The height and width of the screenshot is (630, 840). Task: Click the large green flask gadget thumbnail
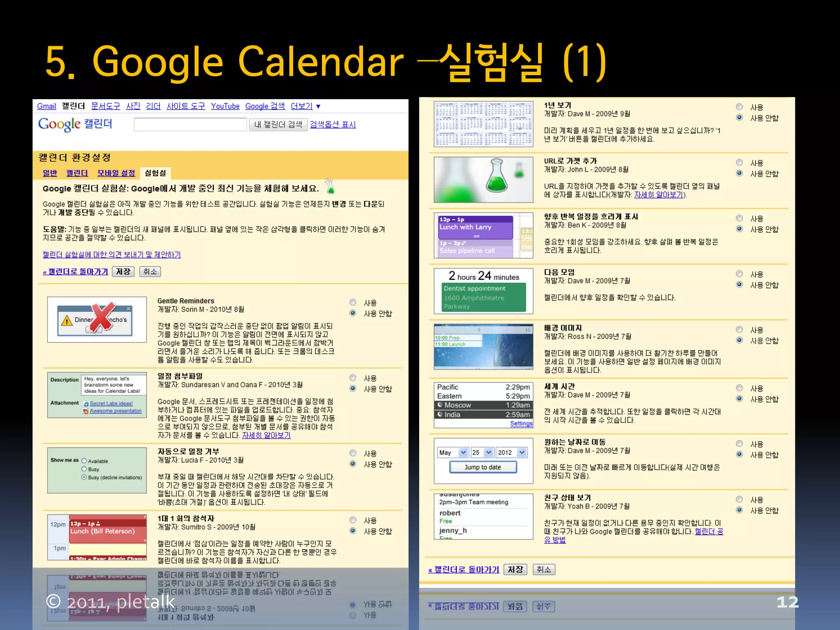[x=484, y=180]
